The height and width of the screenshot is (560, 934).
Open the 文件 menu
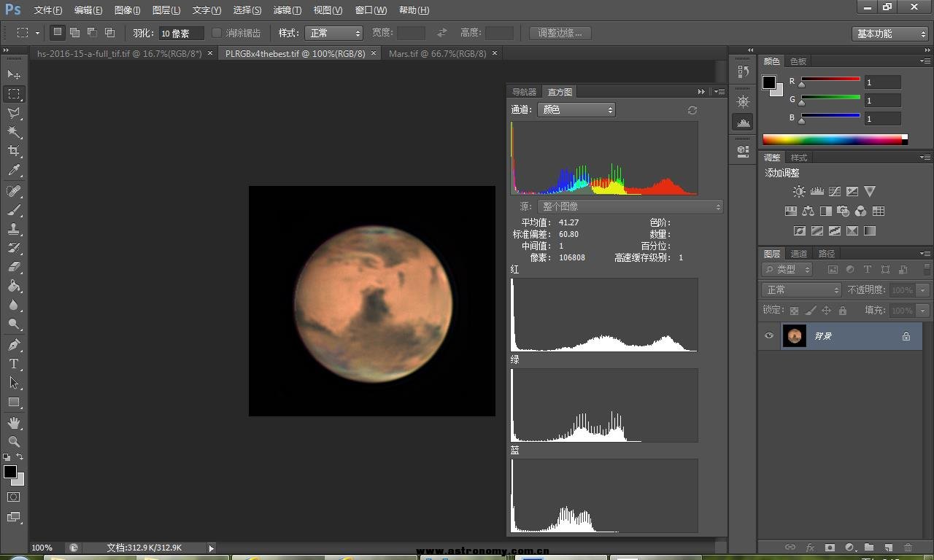point(48,10)
